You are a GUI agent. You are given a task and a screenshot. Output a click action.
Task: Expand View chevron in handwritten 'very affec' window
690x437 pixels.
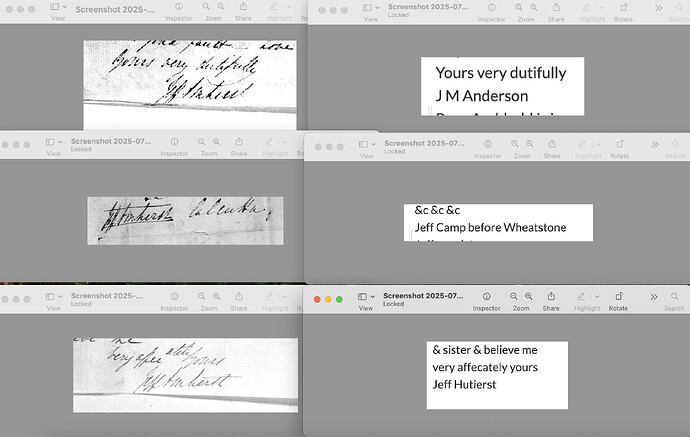[x=60, y=297]
